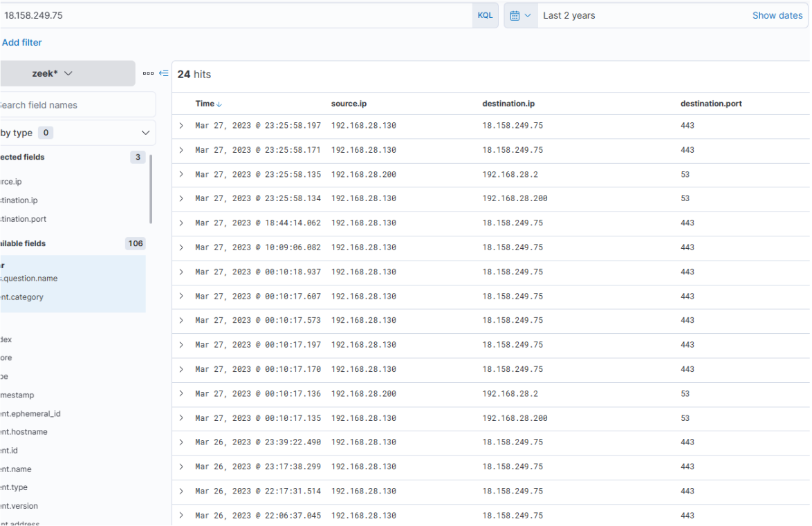Open the zeek* index pattern dropdown

click(67, 73)
